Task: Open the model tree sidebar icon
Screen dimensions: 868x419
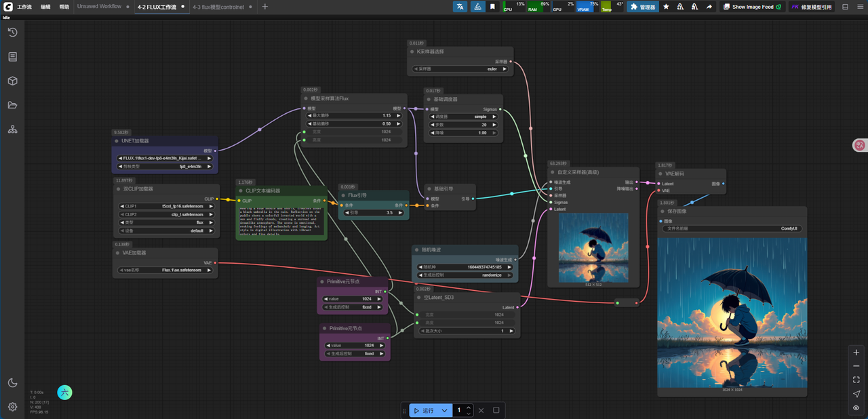Action: tap(12, 129)
